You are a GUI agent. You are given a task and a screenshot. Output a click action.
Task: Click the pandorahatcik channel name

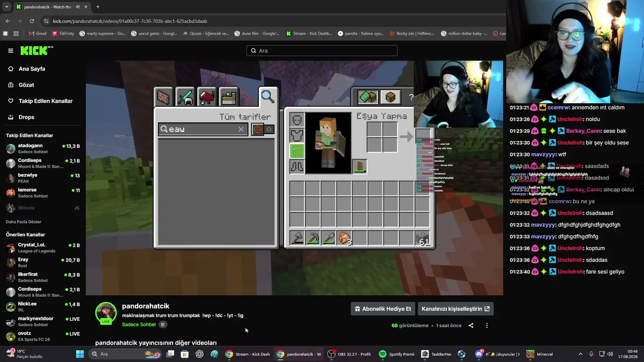(x=145, y=306)
